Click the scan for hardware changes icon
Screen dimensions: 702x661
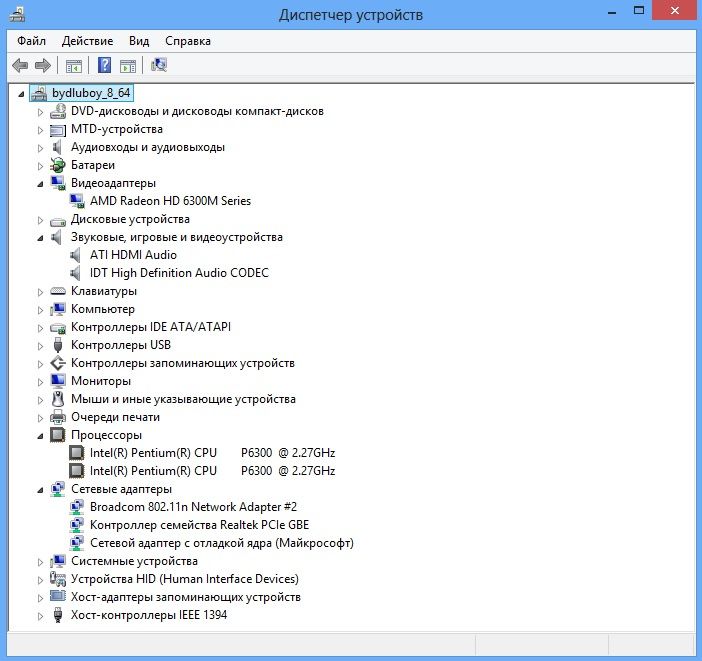click(x=159, y=65)
